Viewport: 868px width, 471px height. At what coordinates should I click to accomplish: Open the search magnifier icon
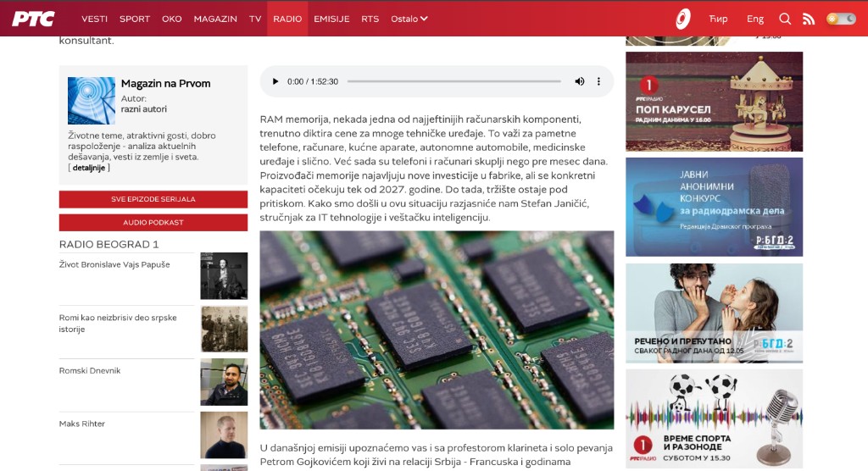point(785,19)
